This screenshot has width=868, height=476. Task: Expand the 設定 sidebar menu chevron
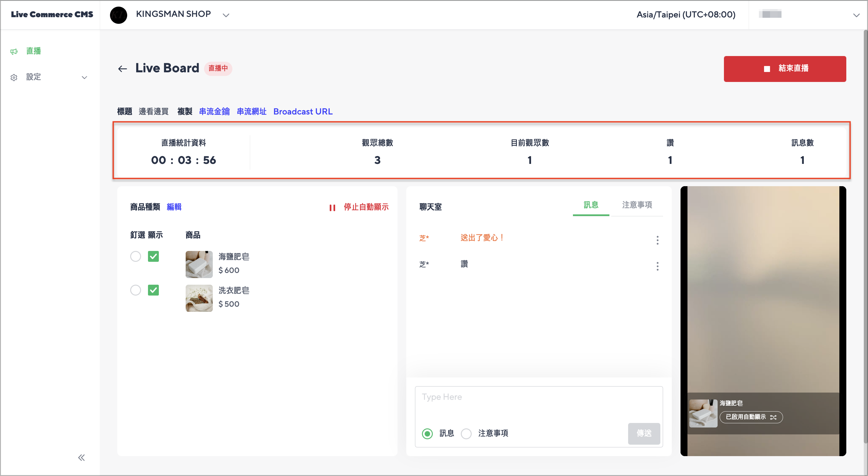(85, 77)
